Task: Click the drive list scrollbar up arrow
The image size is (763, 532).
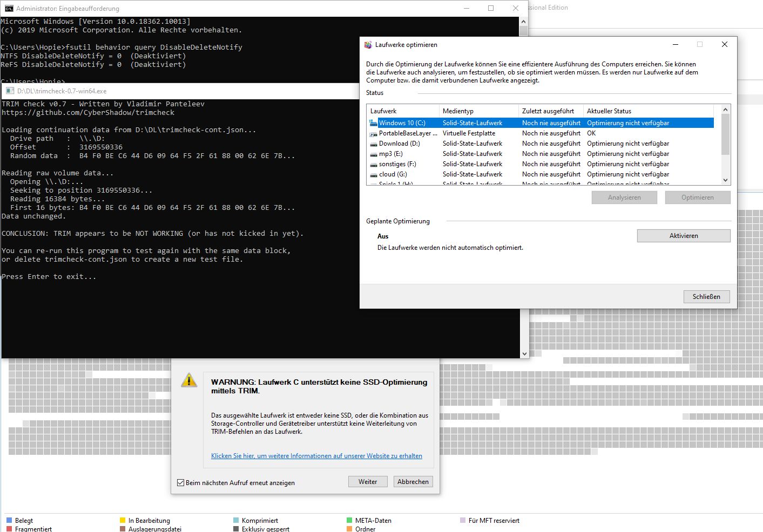Action: point(725,110)
